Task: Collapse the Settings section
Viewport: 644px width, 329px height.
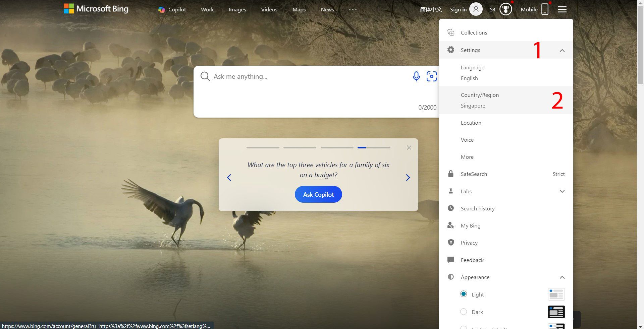Action: 562,50
